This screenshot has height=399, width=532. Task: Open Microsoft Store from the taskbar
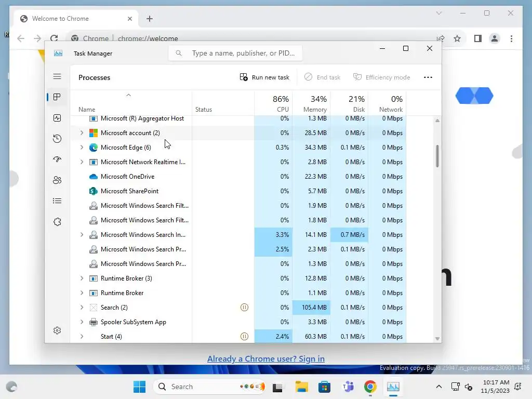coord(324,387)
